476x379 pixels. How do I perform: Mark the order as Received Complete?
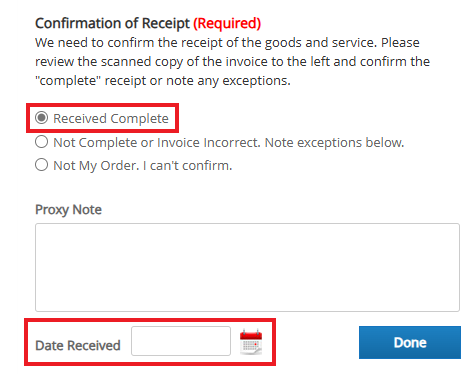coord(42,118)
